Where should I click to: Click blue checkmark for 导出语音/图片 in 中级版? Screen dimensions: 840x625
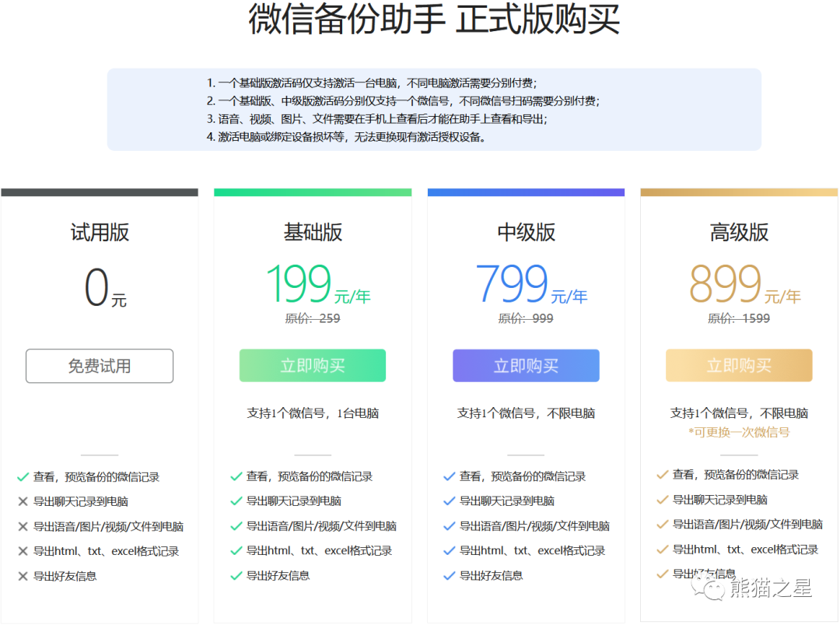[449, 526]
